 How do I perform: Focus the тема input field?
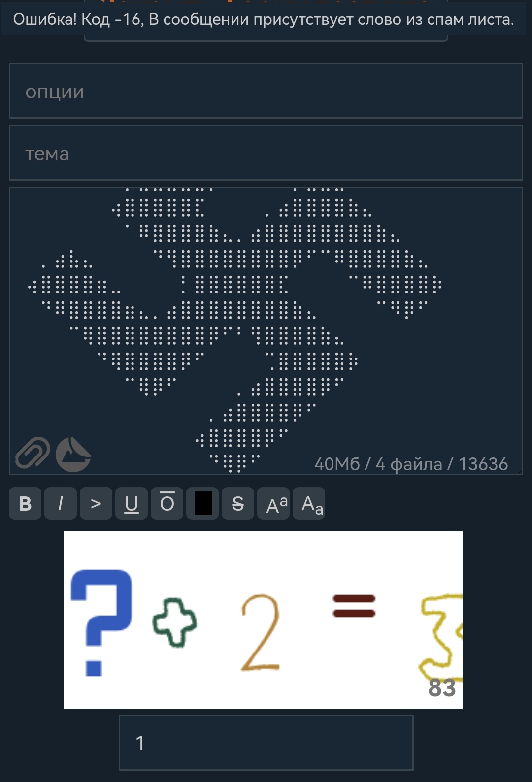coord(266,153)
